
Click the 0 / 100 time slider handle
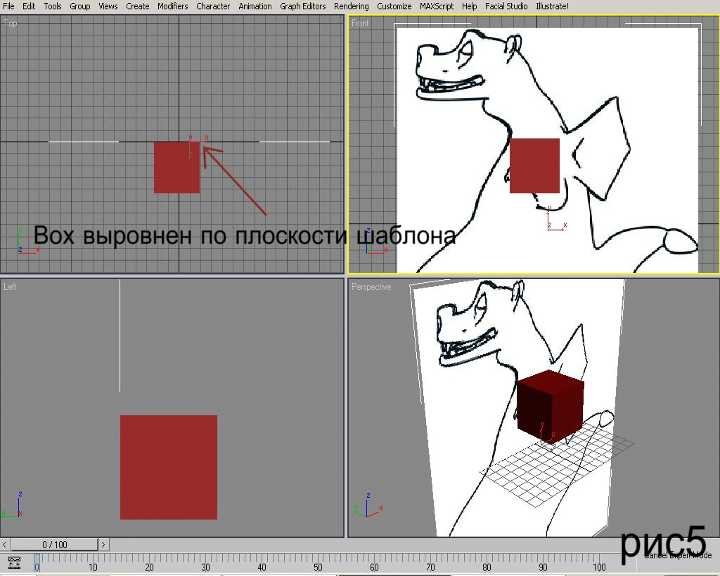[x=54, y=544]
